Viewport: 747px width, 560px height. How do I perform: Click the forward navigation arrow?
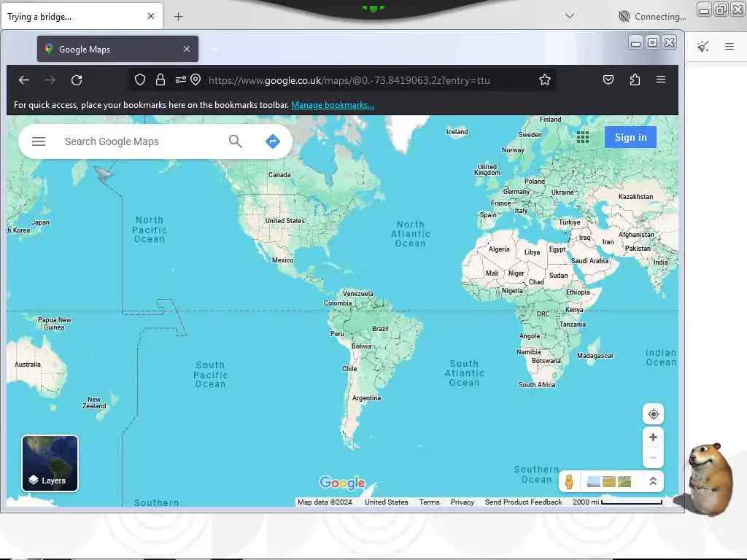[50, 80]
